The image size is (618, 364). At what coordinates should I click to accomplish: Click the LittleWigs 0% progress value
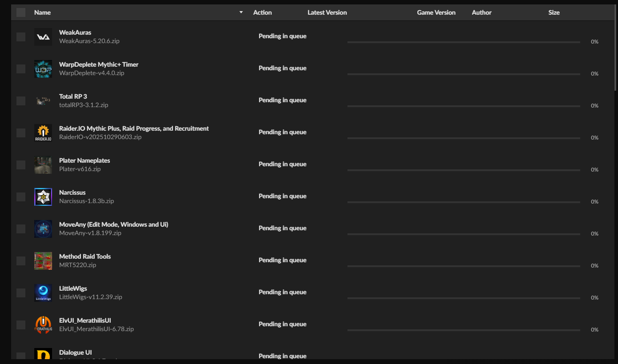click(594, 298)
